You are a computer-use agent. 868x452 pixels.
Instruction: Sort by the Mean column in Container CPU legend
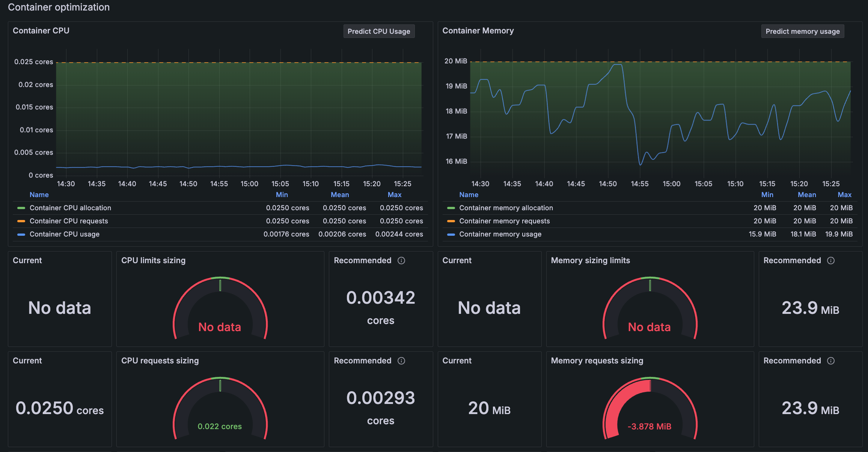[x=339, y=194]
